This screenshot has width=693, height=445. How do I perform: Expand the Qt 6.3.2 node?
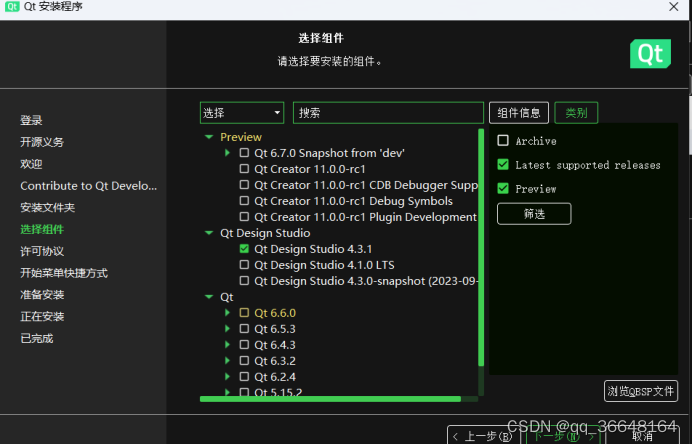point(227,361)
